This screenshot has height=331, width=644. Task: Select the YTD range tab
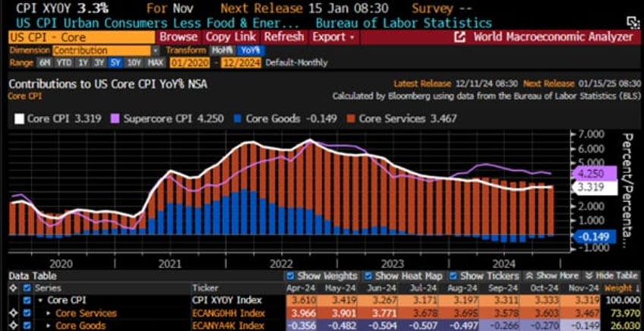tap(64, 63)
